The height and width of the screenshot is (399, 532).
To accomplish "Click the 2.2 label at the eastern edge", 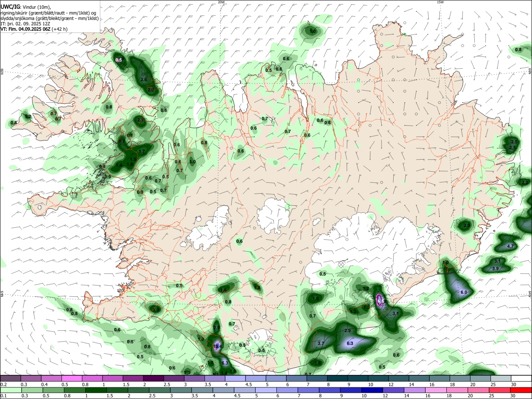I will 525,182.
